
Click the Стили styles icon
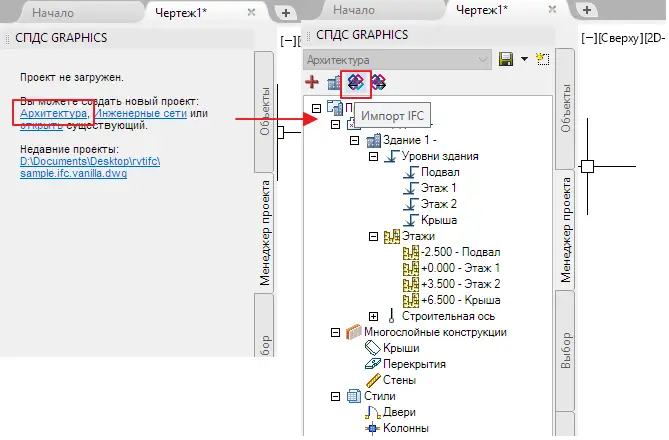(x=354, y=396)
